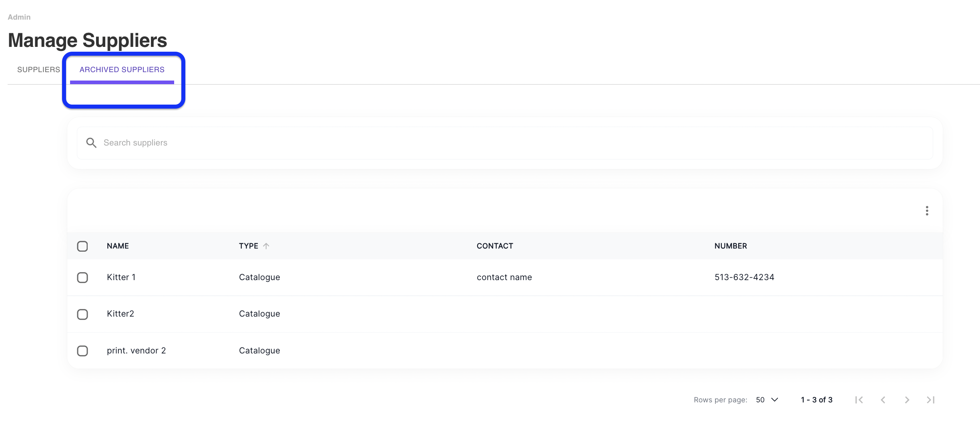The width and height of the screenshot is (980, 436).
Task: Select the Archived Suppliers tab
Action: 122,70
